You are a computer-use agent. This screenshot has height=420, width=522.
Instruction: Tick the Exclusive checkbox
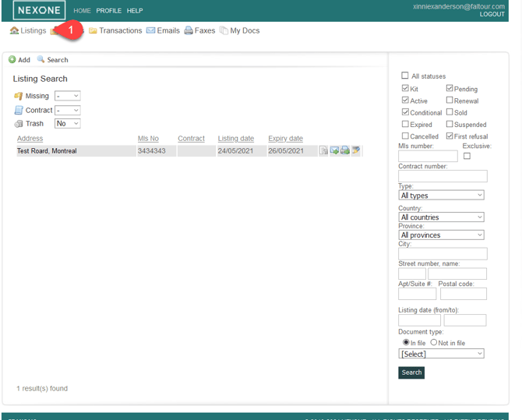pos(467,156)
